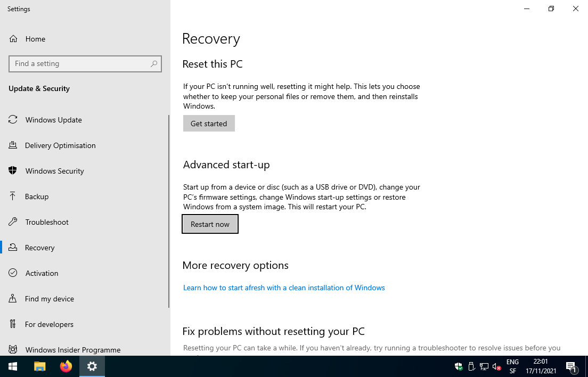
Task: Open the safely remove hardware tray icon
Action: point(472,367)
